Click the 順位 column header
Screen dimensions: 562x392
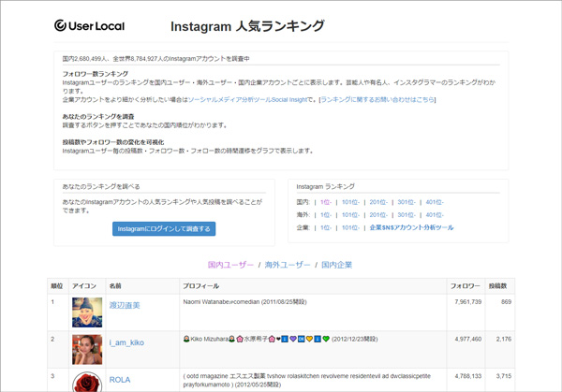(56, 286)
